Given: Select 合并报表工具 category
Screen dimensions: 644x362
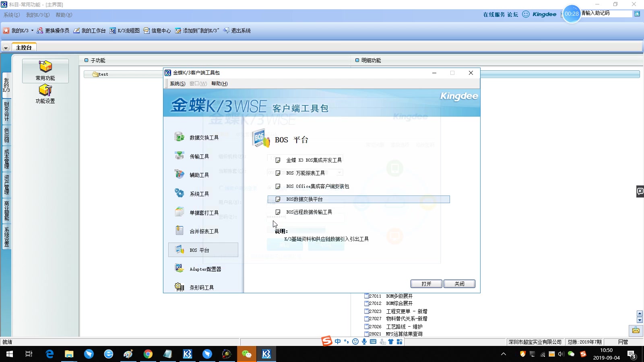Looking at the screenshot, I should pos(197,231).
